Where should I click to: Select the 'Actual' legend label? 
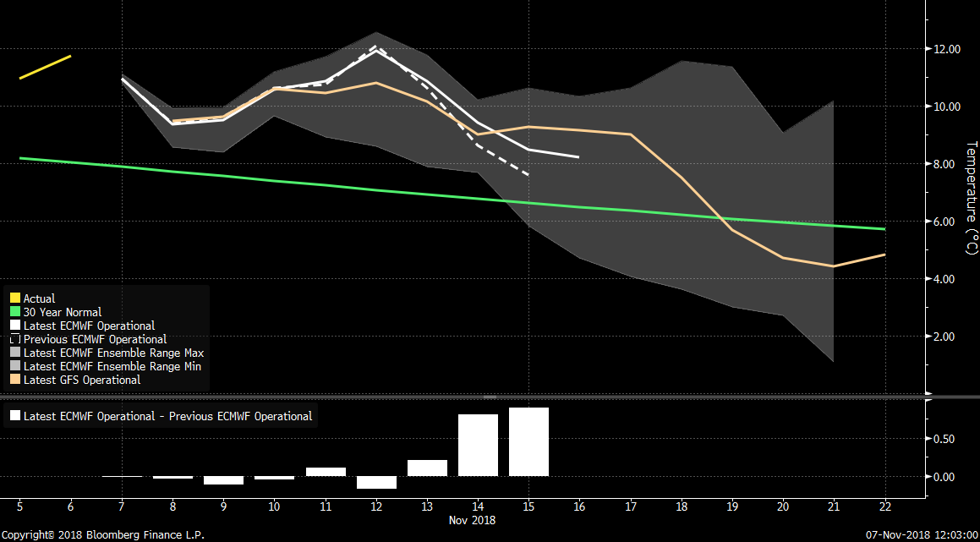tap(40, 298)
